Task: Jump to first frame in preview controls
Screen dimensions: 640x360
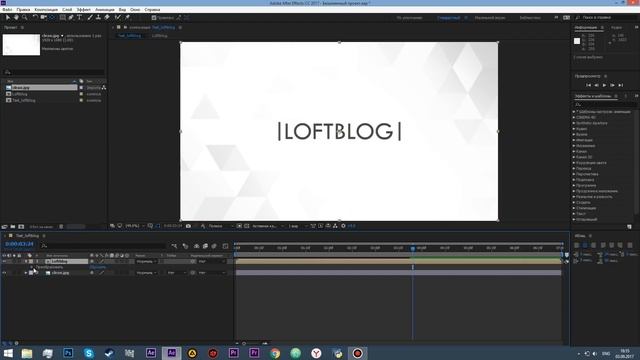Action: [588, 85]
